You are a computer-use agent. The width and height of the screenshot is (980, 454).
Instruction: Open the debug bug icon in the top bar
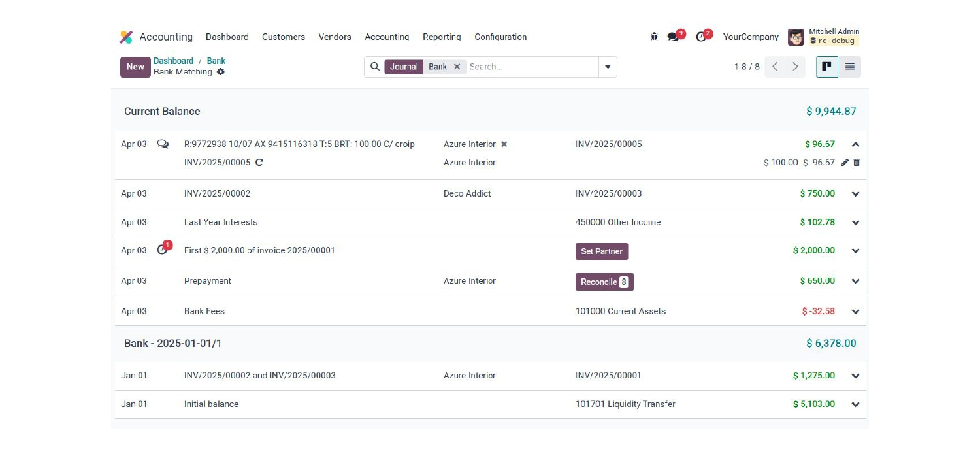click(654, 37)
